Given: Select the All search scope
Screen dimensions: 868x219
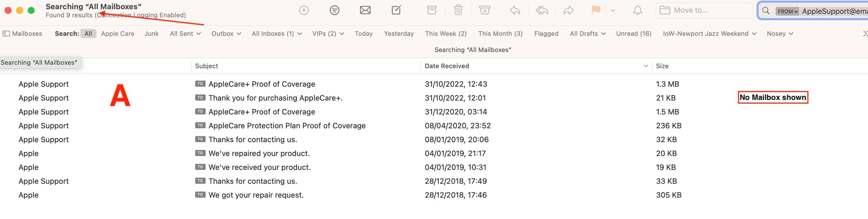Looking at the screenshot, I should 88,34.
